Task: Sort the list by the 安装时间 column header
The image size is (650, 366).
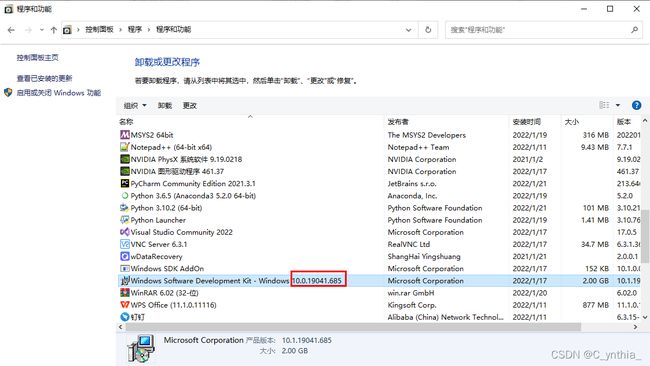Action: pos(526,122)
